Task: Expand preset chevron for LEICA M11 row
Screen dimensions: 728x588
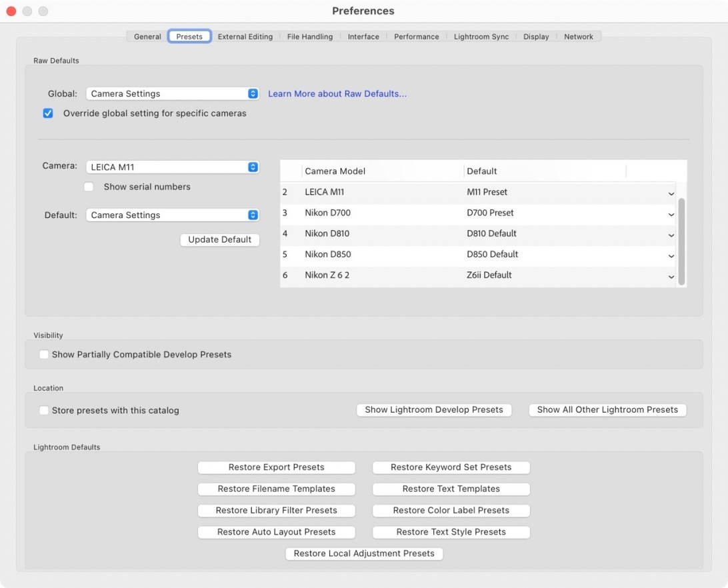Action: 671,193
